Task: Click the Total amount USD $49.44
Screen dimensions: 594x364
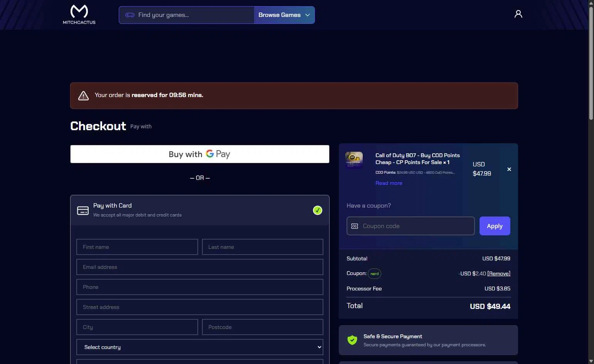Action: pos(490,306)
